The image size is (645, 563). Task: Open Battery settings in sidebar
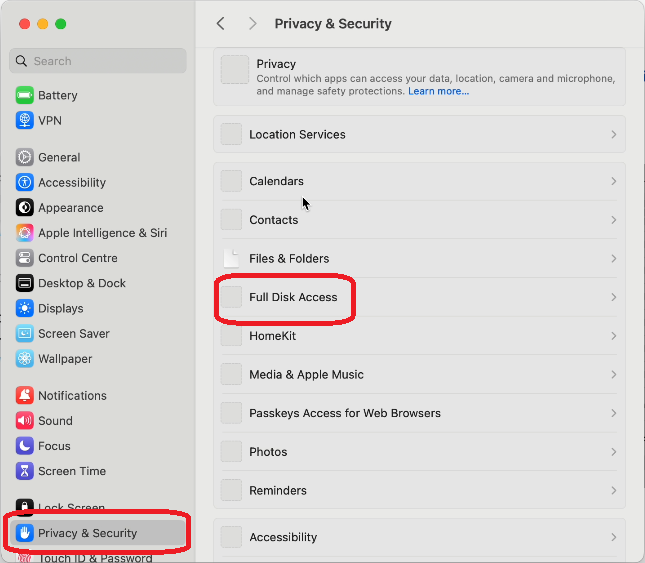coord(98,95)
